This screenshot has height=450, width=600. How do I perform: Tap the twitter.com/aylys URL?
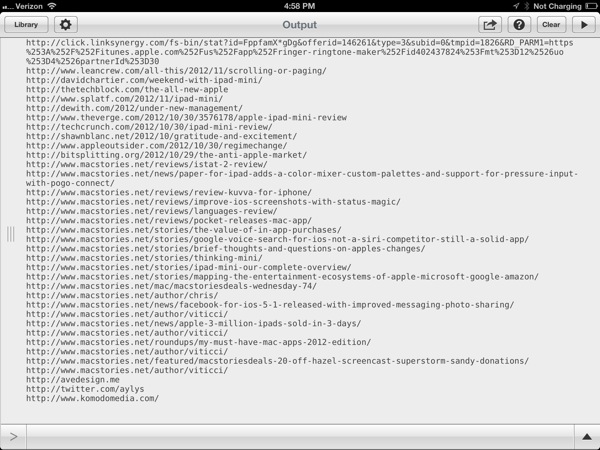pyautogui.click(x=85, y=389)
